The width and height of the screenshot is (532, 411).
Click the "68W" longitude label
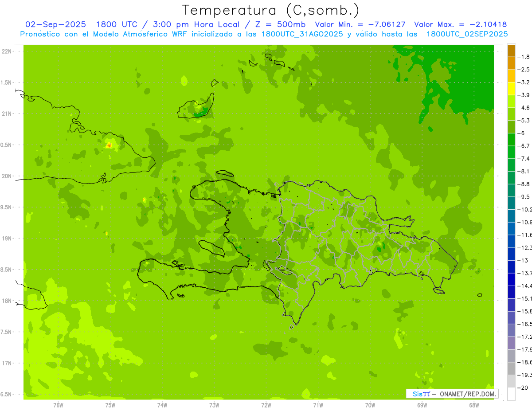pos(474,405)
